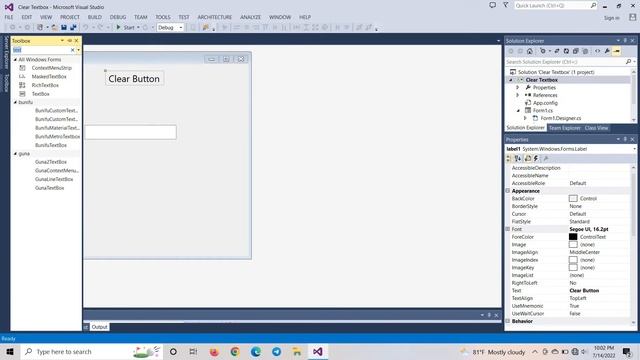Image resolution: width=640 pixels, height=360 pixels.
Task: Expand Form1.Designer.cs node
Action: tap(525, 118)
